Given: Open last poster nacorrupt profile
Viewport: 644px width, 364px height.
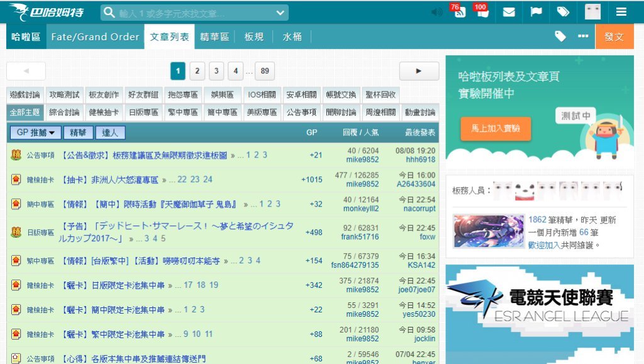Looking at the screenshot, I should [x=419, y=208].
